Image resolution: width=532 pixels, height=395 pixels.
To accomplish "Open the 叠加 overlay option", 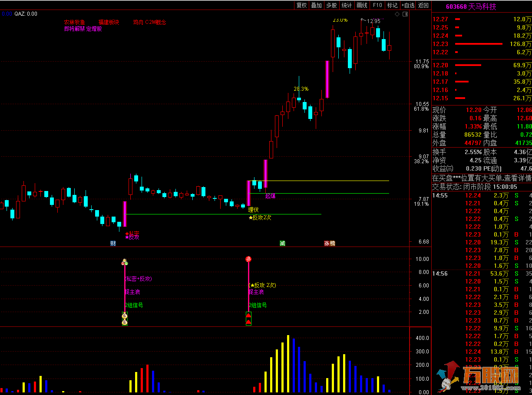I will tap(316, 5).
